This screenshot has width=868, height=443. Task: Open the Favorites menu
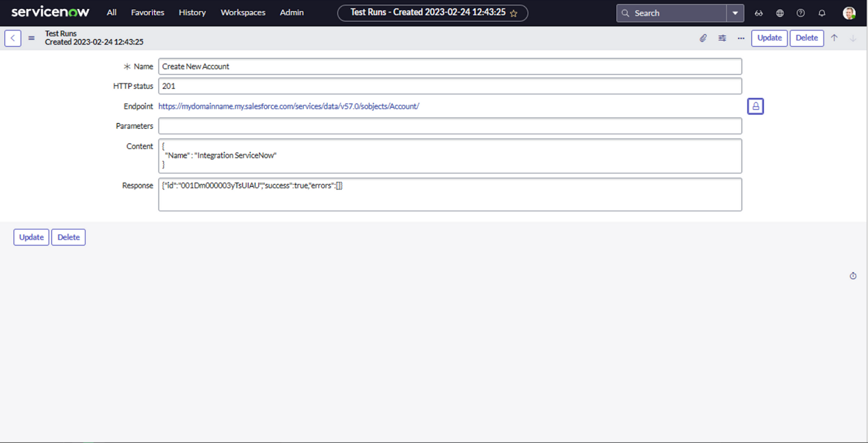point(148,12)
